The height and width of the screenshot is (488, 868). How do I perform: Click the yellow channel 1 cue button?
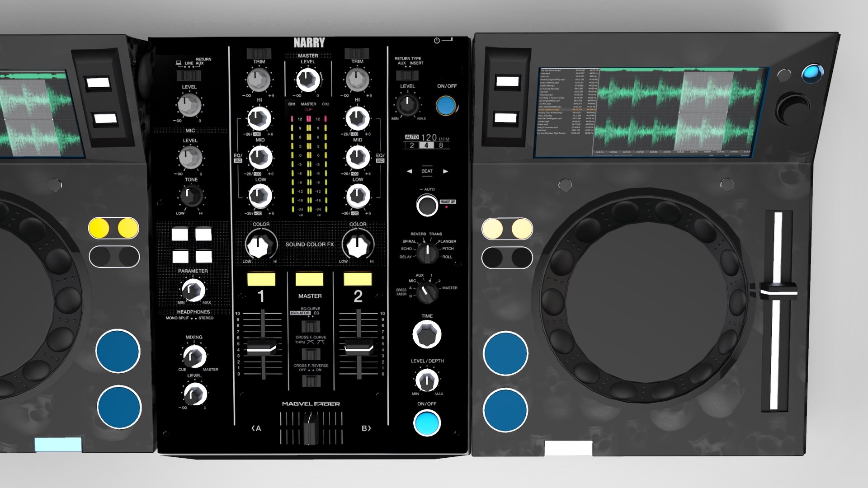coord(261,279)
